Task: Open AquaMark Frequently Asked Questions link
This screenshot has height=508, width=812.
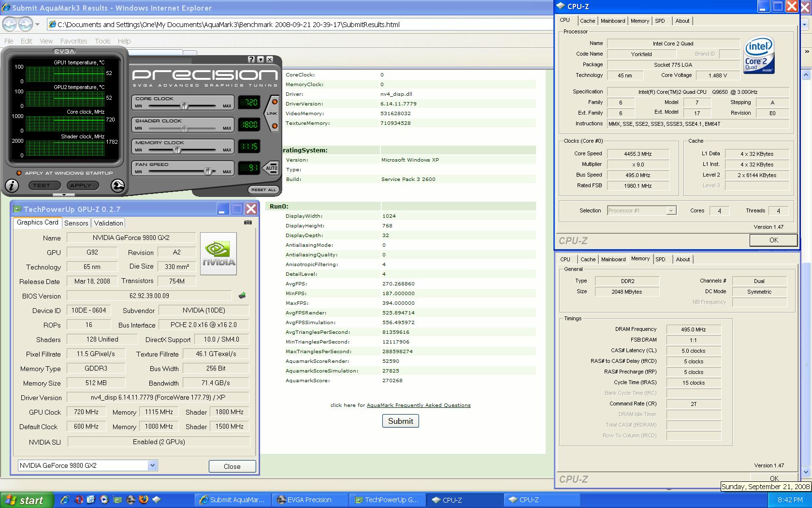Action: 419,405
